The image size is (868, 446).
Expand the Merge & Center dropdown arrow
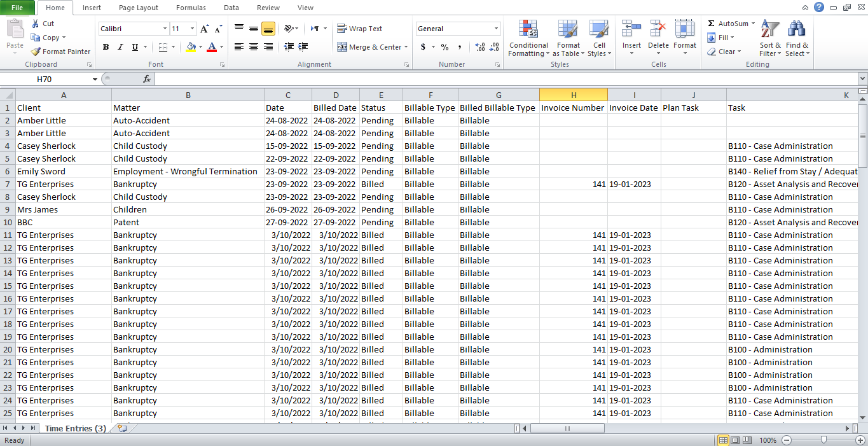coord(407,47)
